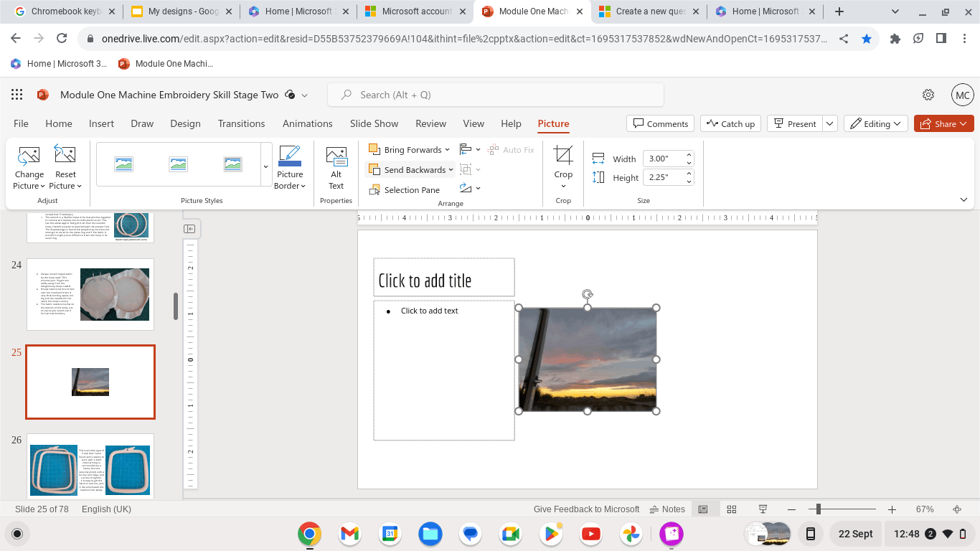Switch to Normal view in status bar
The width and height of the screenshot is (980, 551).
(703, 509)
